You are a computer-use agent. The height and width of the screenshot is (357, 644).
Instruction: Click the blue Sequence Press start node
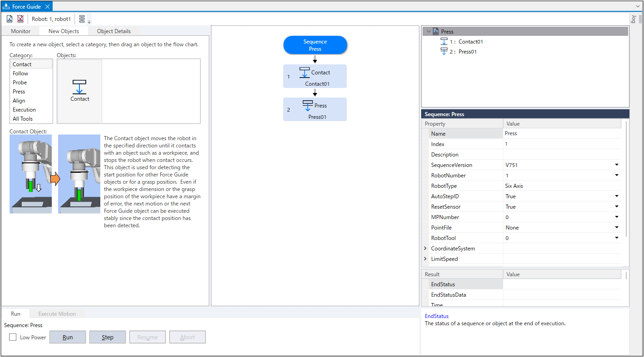tap(315, 45)
